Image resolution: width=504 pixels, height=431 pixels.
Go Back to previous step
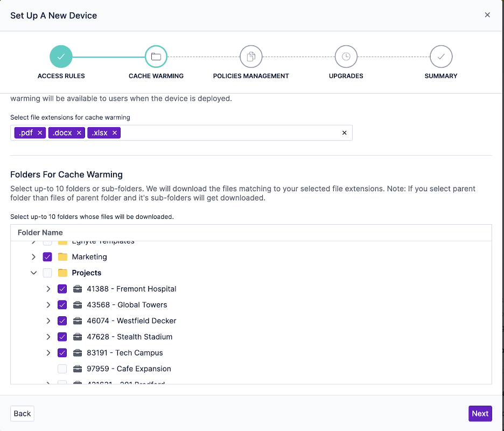[x=22, y=414]
